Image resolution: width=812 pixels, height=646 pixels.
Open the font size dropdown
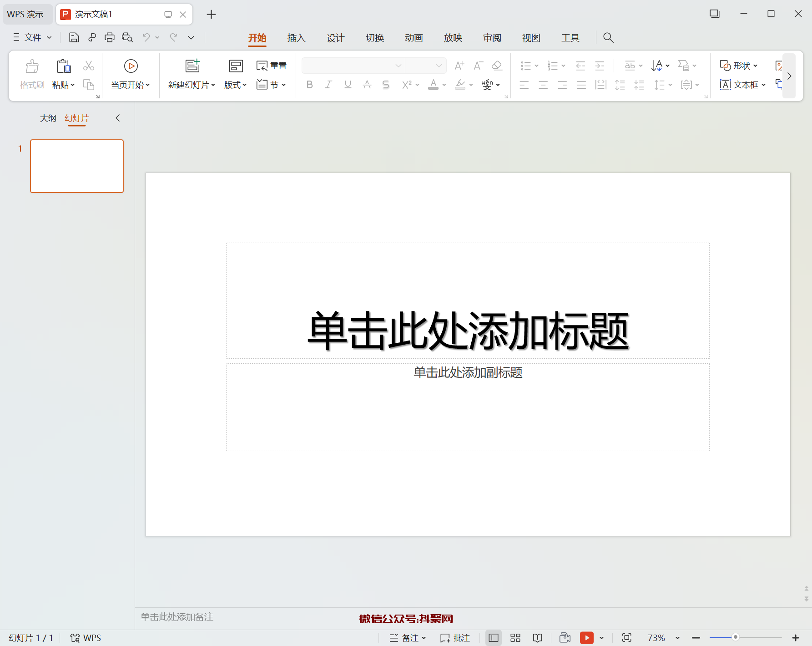(x=439, y=66)
